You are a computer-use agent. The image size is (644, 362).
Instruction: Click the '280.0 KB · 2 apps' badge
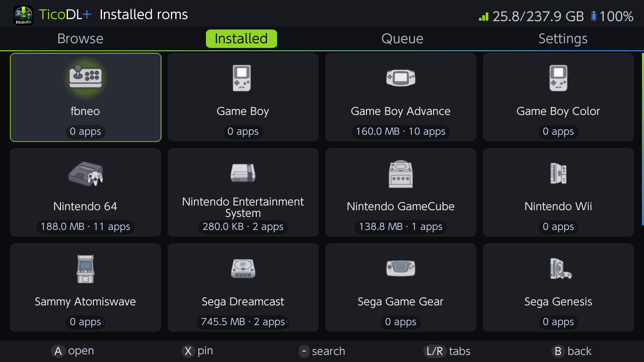point(243,227)
